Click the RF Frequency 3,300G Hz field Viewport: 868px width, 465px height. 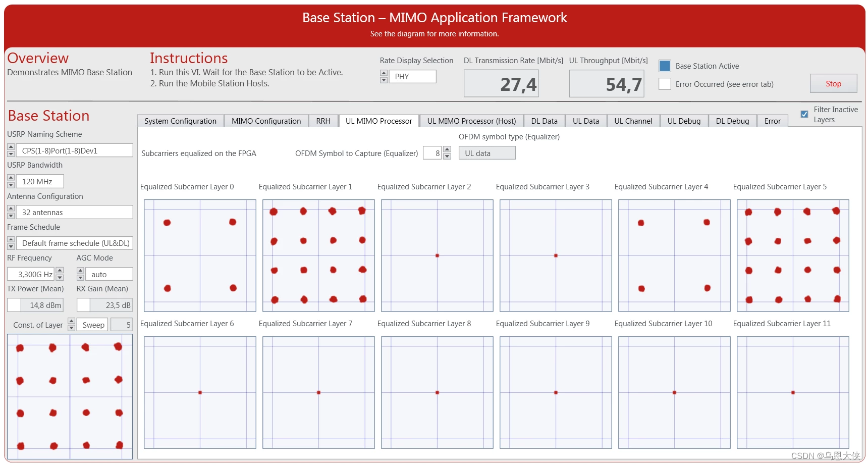(31, 274)
